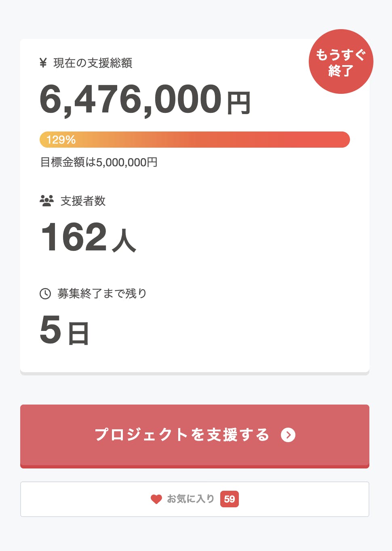Click the clock icon beside 募集終了まで残り
Image resolution: width=392 pixels, height=551 pixels.
[45, 293]
